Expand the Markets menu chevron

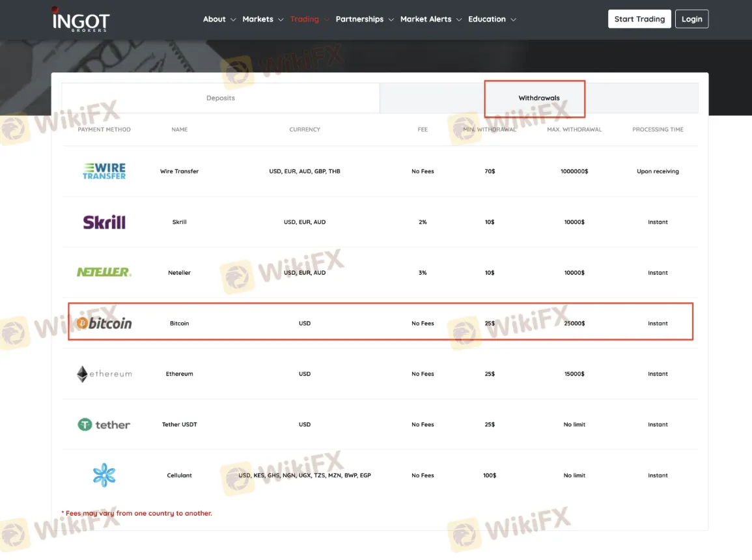click(x=281, y=20)
